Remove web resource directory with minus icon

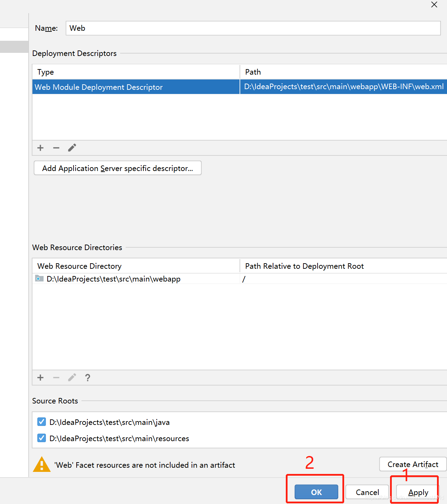tap(56, 378)
